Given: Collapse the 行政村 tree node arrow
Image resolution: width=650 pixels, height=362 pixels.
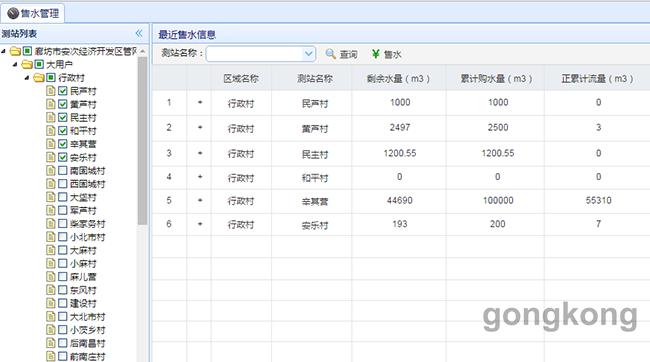Looking at the screenshot, I should click(27, 78).
